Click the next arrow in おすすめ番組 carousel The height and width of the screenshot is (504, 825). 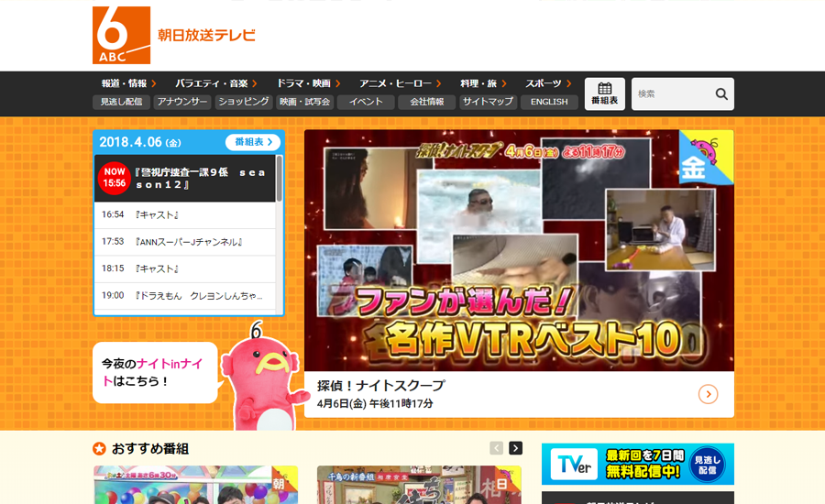click(x=515, y=448)
